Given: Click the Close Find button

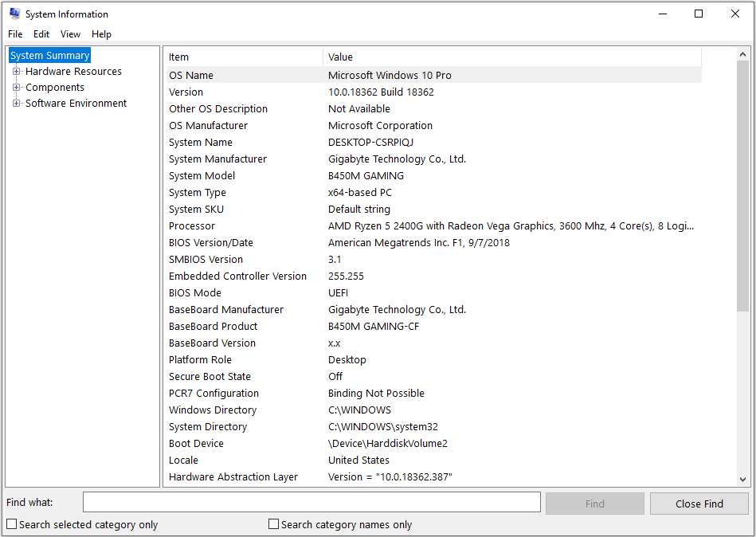Looking at the screenshot, I should pyautogui.click(x=699, y=504).
